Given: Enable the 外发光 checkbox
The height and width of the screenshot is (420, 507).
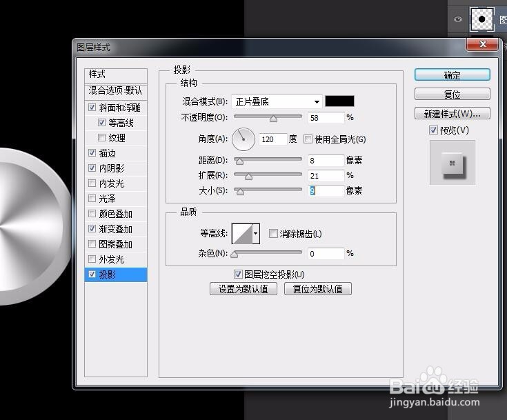Looking at the screenshot, I should (92, 259).
